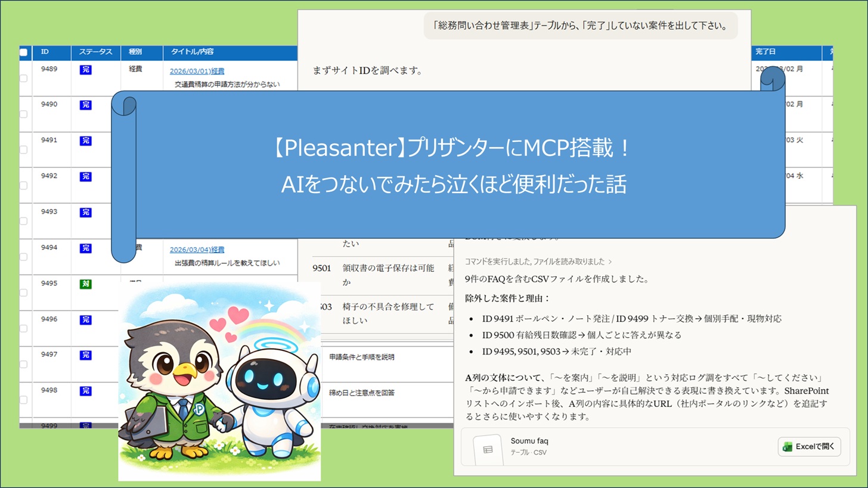Check the row checkbox for ID 9489
This screenshot has width=868, height=488.
click(23, 78)
